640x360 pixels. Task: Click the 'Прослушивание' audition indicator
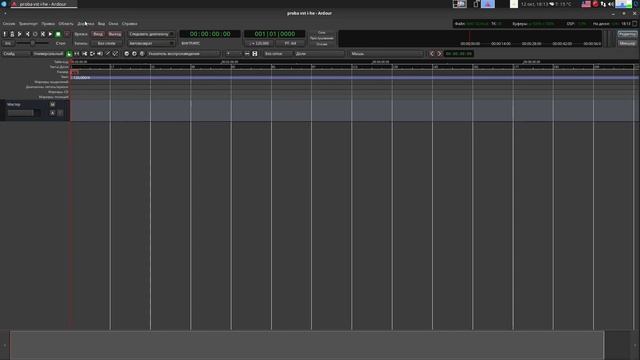click(x=322, y=38)
